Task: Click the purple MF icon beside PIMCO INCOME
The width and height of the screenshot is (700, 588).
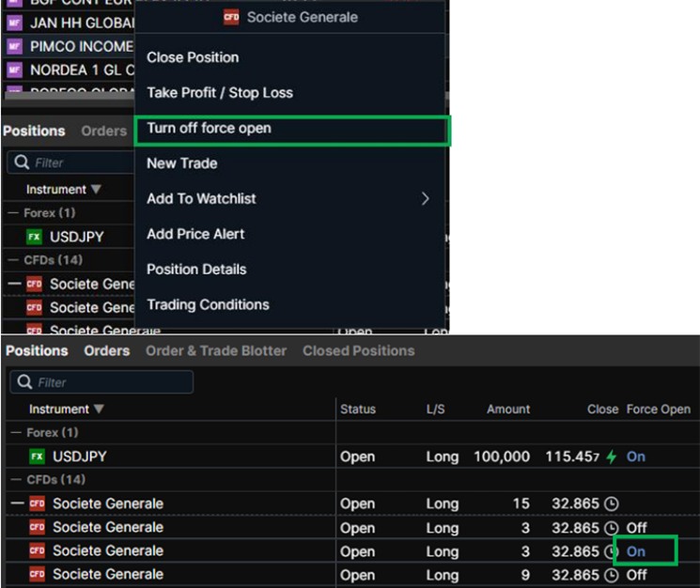Action: [x=13, y=46]
